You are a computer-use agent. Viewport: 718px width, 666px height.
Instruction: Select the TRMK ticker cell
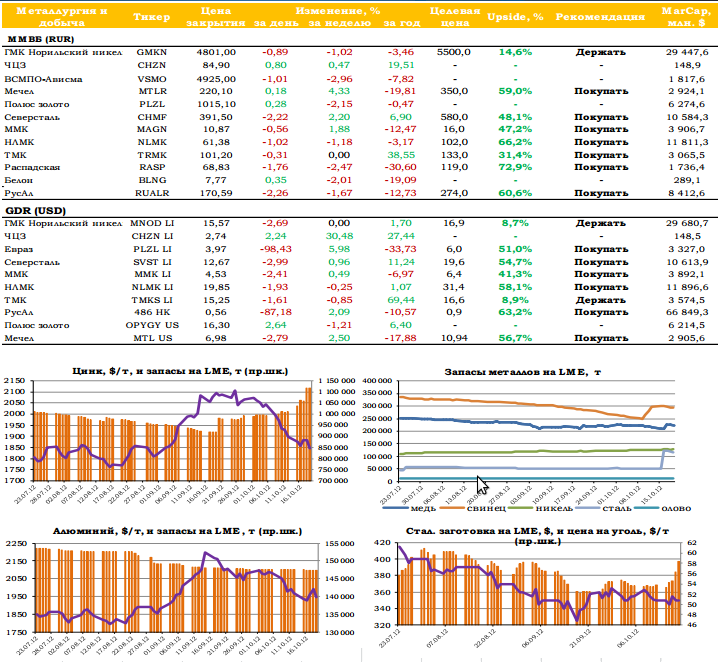(x=152, y=155)
